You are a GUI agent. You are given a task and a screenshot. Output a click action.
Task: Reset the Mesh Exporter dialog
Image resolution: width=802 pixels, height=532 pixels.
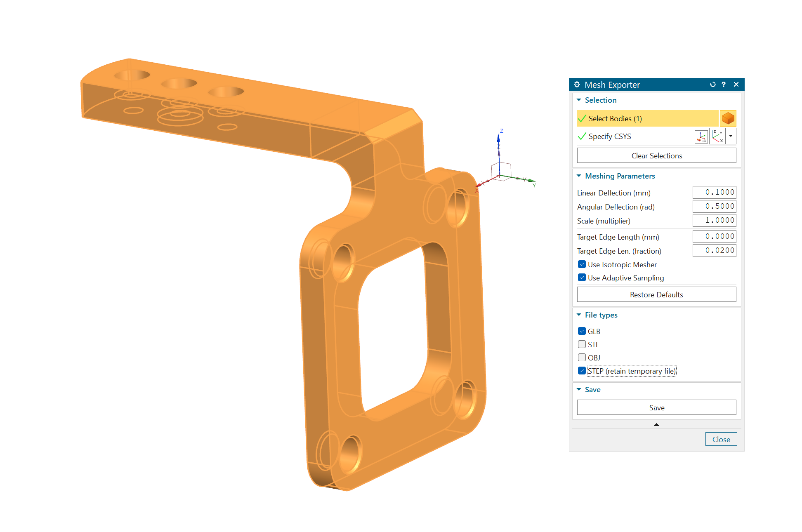coord(712,85)
